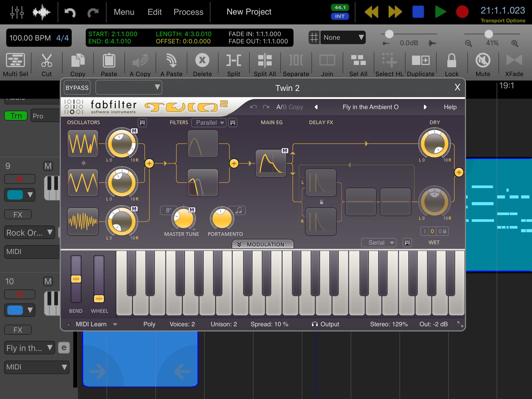Zoom in with magnifier plus icon
Image resolution: width=532 pixels, height=399 pixels.
click(x=515, y=43)
